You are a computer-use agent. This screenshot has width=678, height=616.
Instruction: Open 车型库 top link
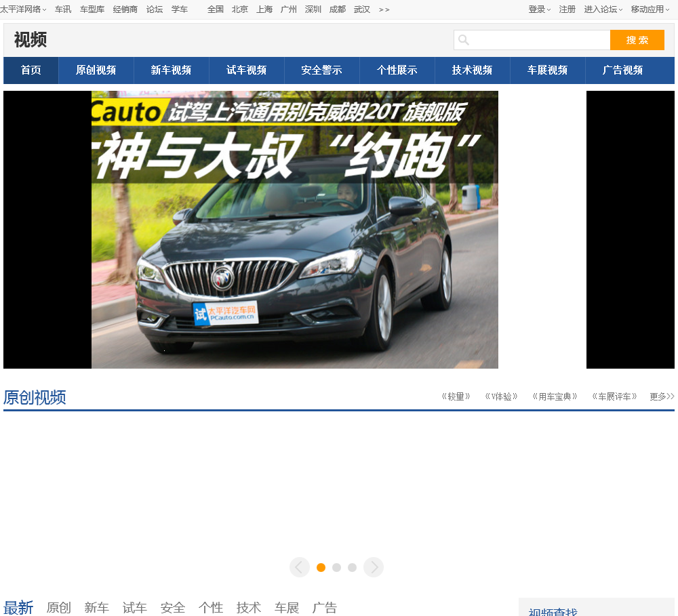click(x=92, y=9)
